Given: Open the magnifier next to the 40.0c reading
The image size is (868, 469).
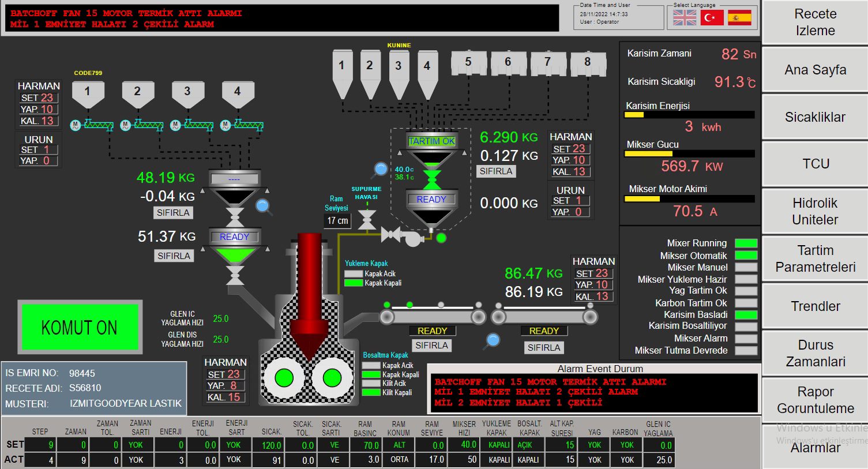Looking at the screenshot, I should click(381, 169).
